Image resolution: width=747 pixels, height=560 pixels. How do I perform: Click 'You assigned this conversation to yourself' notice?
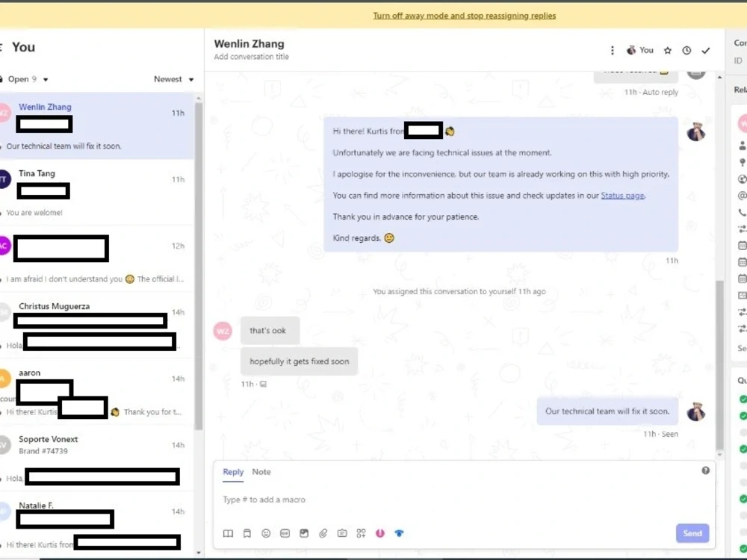pyautogui.click(x=459, y=291)
